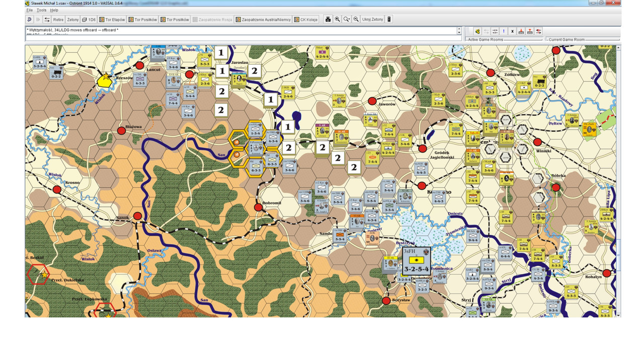Screen dimensions: 644x357
Task: Open the zoom level dropdown
Action: tap(347, 20)
